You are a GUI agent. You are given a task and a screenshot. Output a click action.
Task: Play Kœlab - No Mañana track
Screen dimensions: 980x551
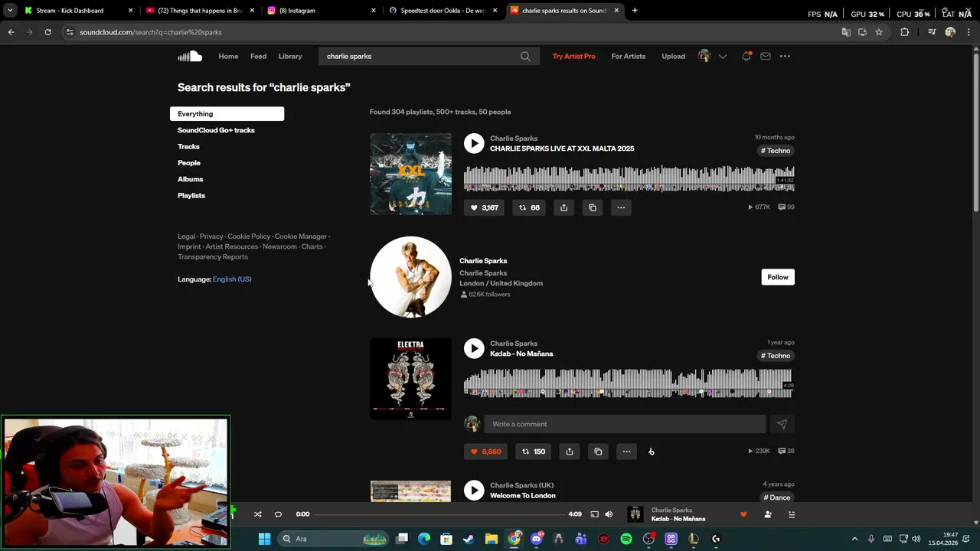coord(474,348)
